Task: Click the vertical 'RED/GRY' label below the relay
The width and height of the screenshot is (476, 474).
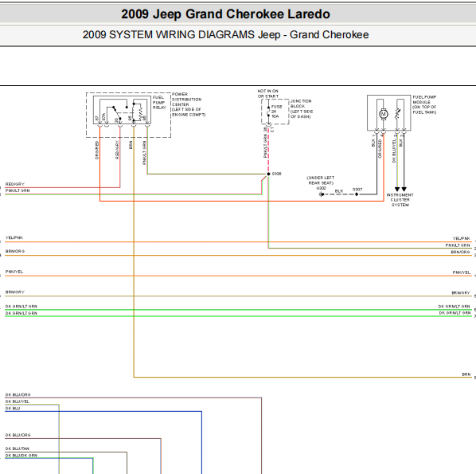Action: point(117,150)
